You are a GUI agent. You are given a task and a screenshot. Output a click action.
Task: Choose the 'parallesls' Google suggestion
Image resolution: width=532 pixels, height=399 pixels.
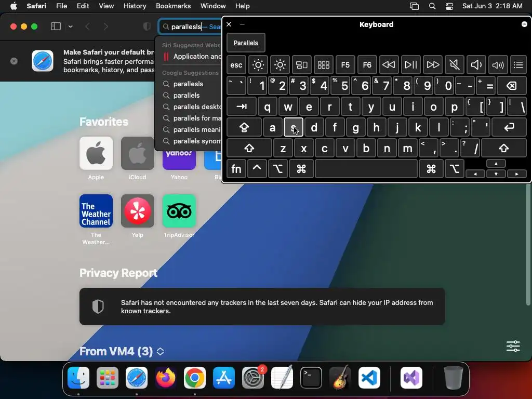pyautogui.click(x=189, y=84)
